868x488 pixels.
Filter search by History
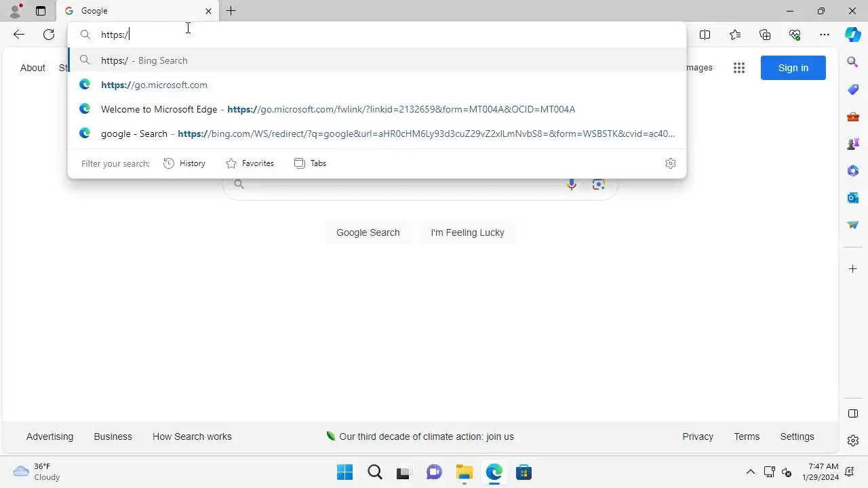point(184,163)
